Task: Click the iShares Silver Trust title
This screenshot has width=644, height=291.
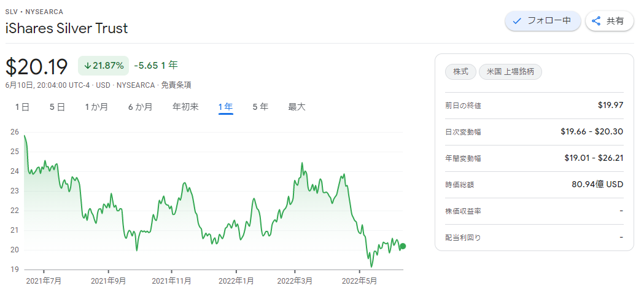Action: pos(66,28)
